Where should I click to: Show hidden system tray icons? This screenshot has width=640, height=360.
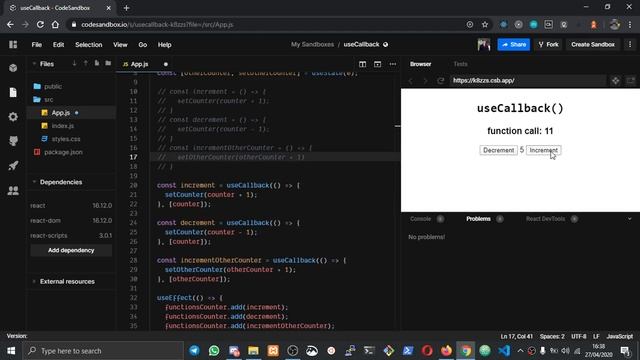coord(520,351)
